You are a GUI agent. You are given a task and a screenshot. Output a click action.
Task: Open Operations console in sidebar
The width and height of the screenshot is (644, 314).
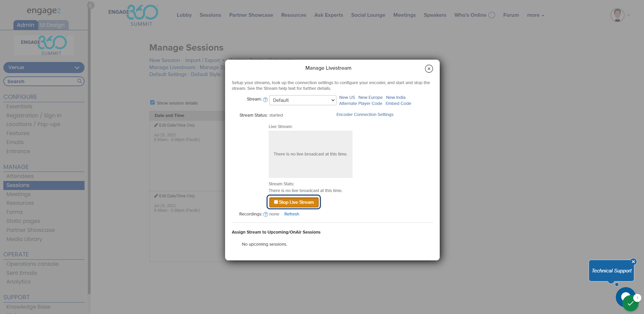pos(33,264)
